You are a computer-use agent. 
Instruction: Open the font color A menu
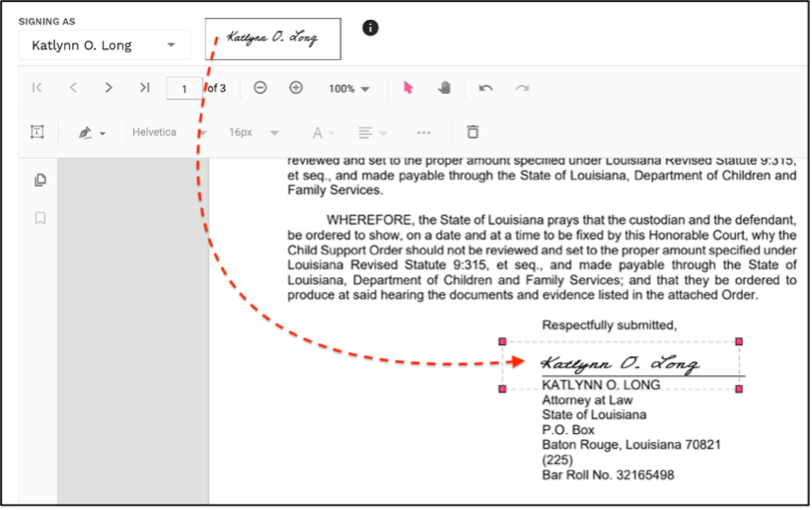323,133
